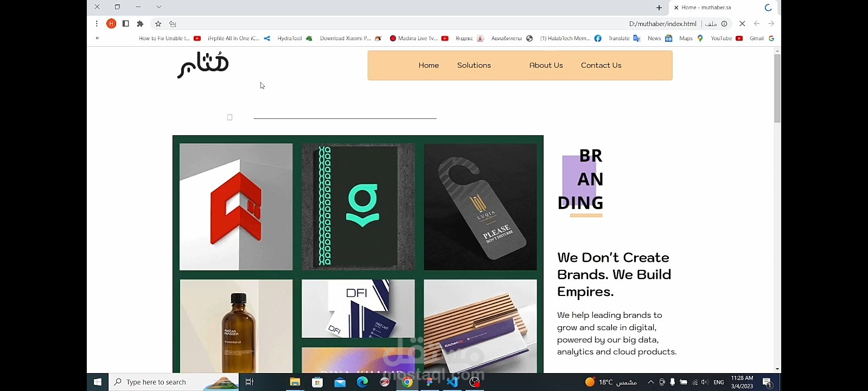Click the taskbar search box
Screen dimensions: 868x391
[x=174, y=382]
